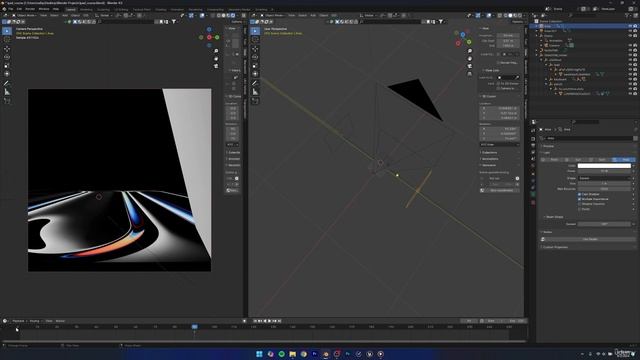Enable Shadow Caustics checkbox
Viewport: 640px width, 360px height.
(x=580, y=204)
